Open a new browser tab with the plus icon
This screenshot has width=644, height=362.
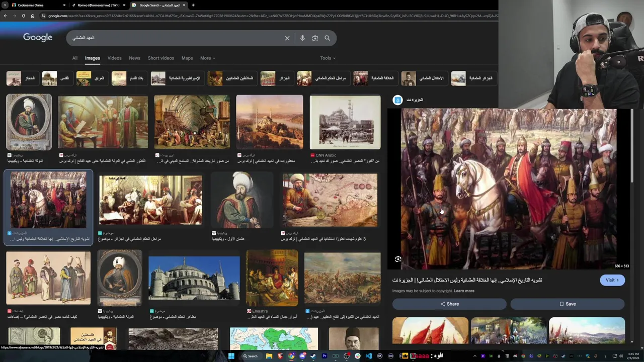(193, 5)
